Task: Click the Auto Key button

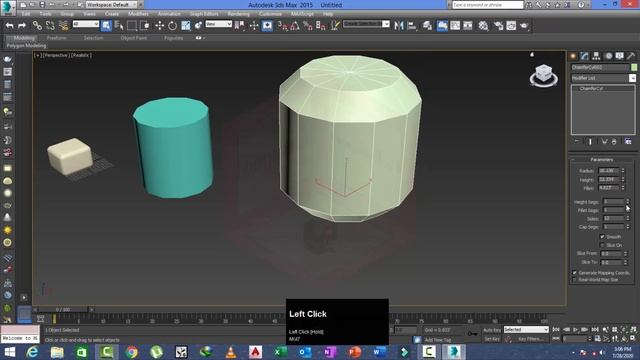Action: pos(492,330)
